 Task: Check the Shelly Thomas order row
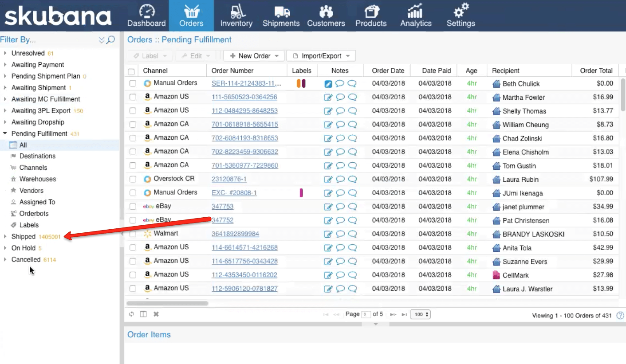pos(133,111)
